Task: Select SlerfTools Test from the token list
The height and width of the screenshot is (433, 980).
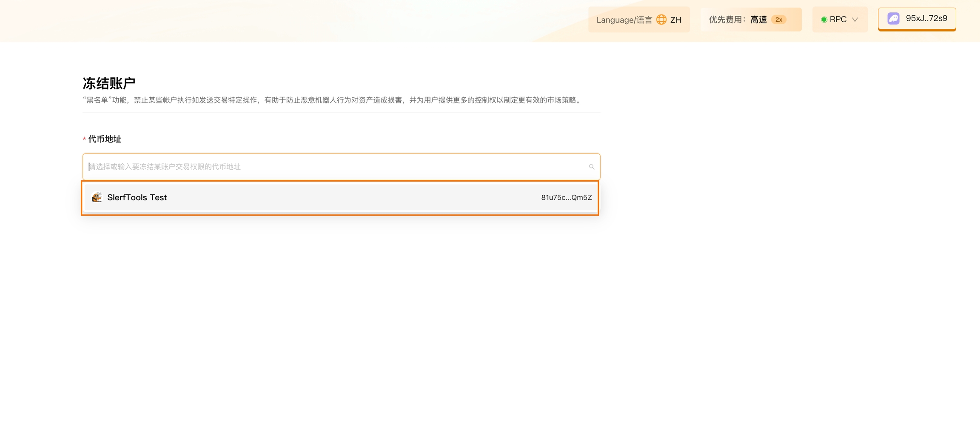Action: 137,197
